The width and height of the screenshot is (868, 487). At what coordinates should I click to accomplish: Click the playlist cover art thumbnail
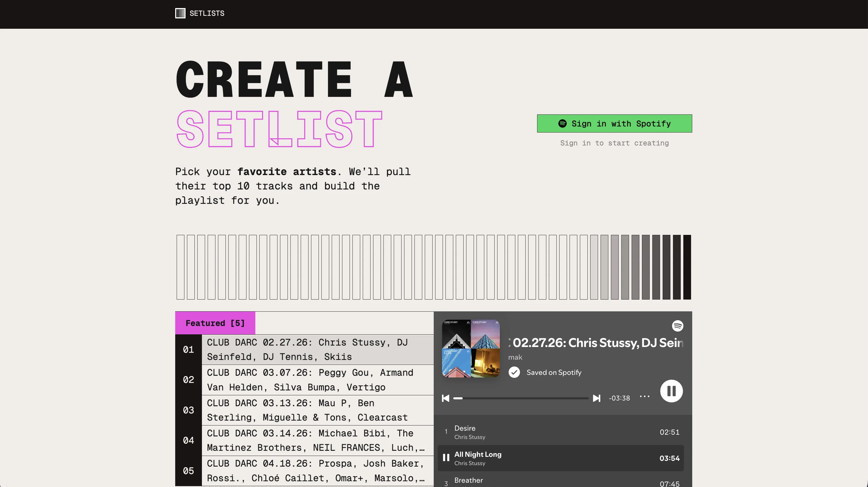(x=471, y=348)
